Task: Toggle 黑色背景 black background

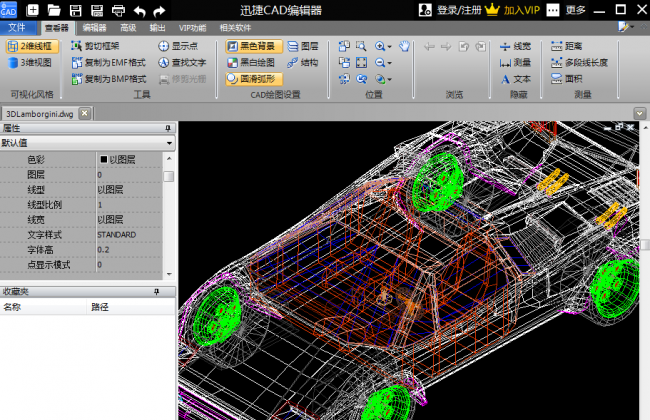Action: pyautogui.click(x=254, y=46)
